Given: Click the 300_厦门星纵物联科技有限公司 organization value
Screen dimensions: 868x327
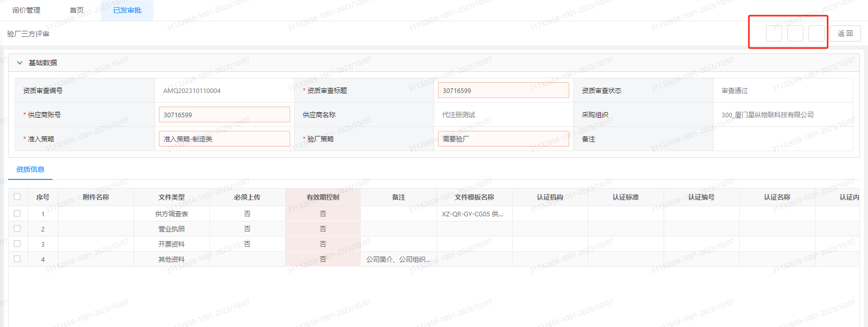Looking at the screenshot, I should click(x=768, y=115).
